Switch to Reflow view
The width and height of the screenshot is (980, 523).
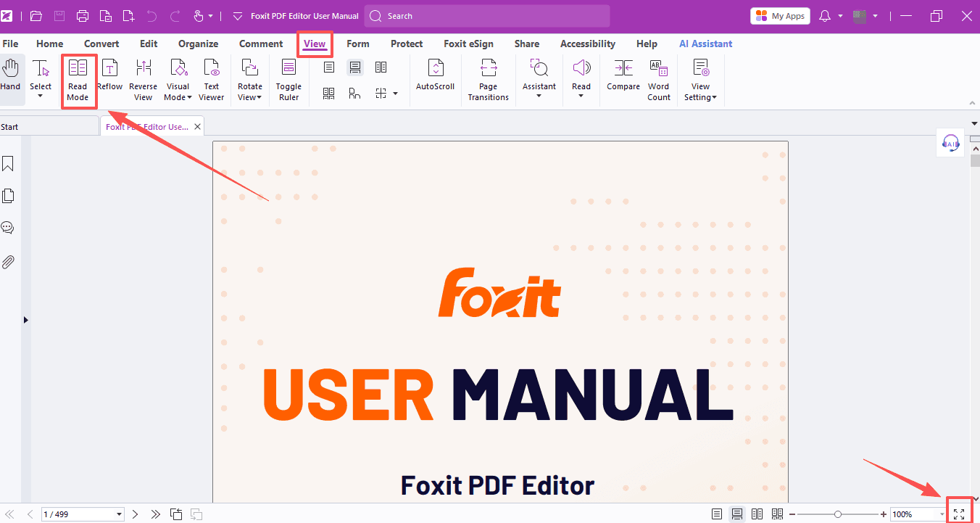pyautogui.click(x=109, y=75)
